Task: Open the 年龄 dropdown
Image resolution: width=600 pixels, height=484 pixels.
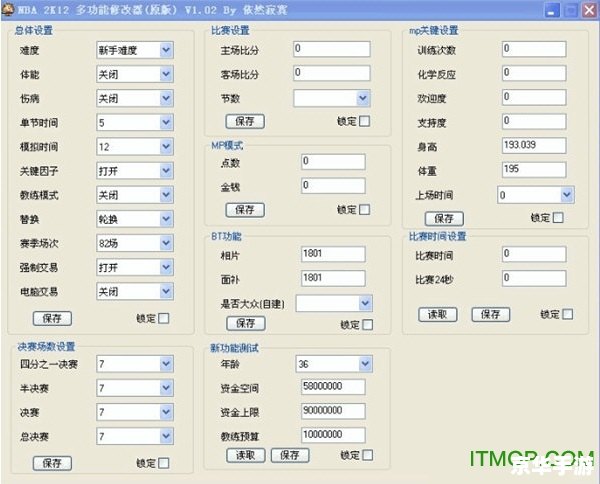Action: pos(334,364)
